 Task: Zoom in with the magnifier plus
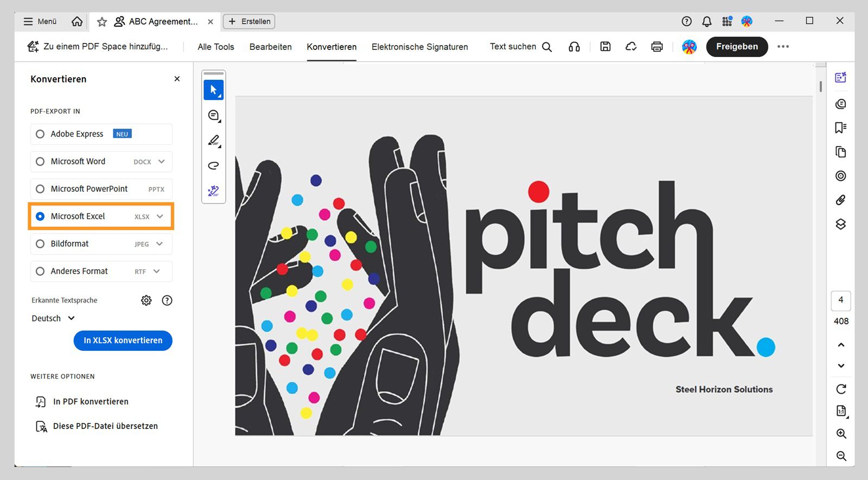(x=841, y=434)
